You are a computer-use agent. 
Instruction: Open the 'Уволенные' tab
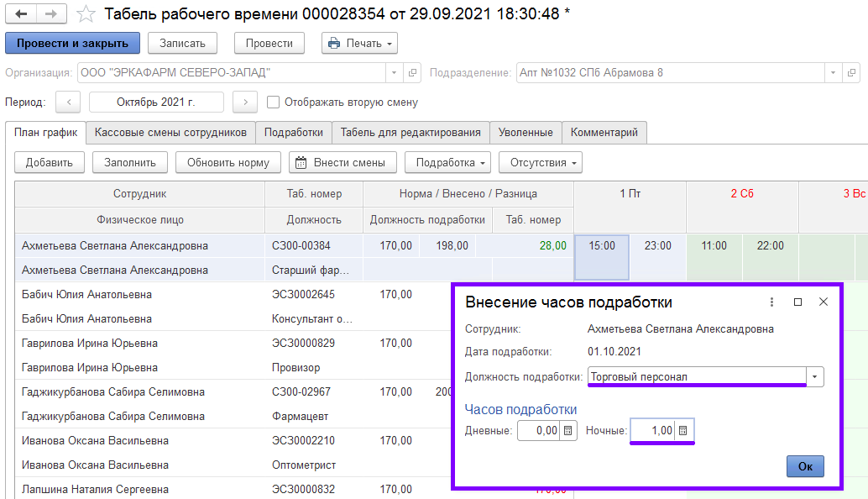tap(526, 133)
